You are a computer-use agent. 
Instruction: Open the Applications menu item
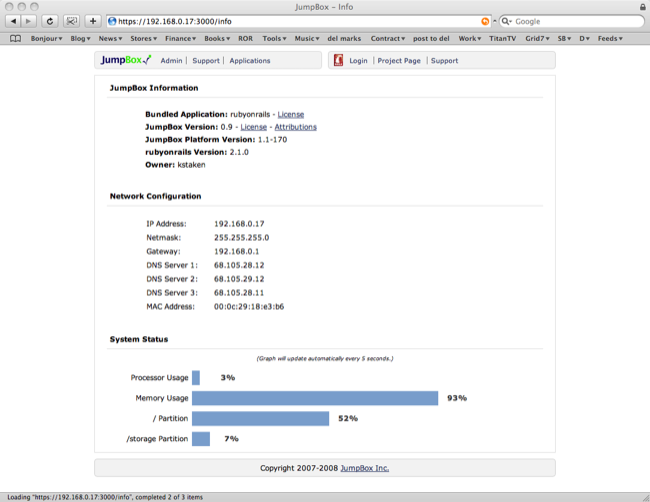point(250,61)
